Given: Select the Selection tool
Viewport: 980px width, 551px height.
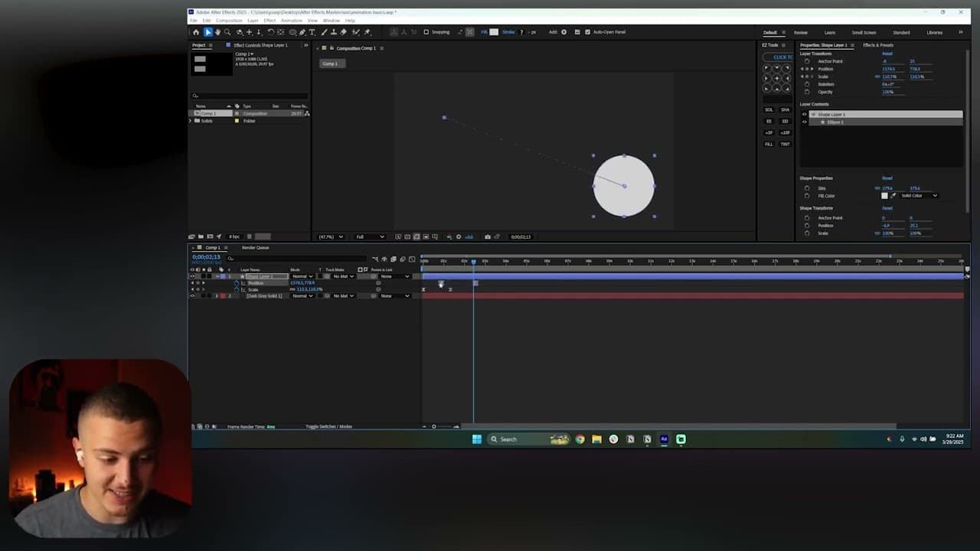Looking at the screenshot, I should [207, 32].
